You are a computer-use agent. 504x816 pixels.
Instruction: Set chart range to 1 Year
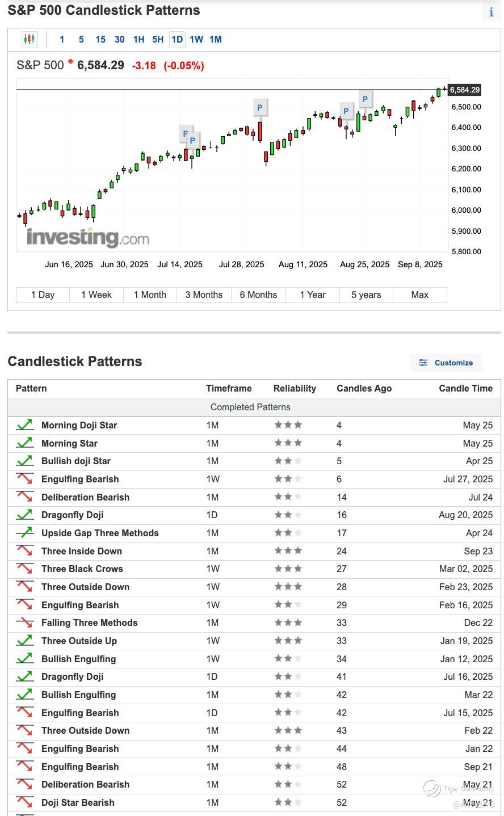313,295
